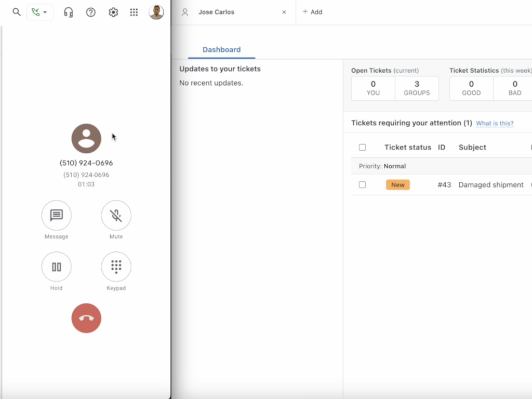Click the user profile avatar
532x399 pixels.
click(156, 12)
